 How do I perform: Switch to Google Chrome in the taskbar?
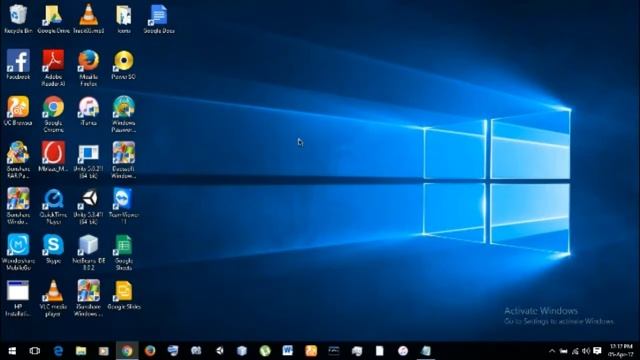tap(127, 351)
